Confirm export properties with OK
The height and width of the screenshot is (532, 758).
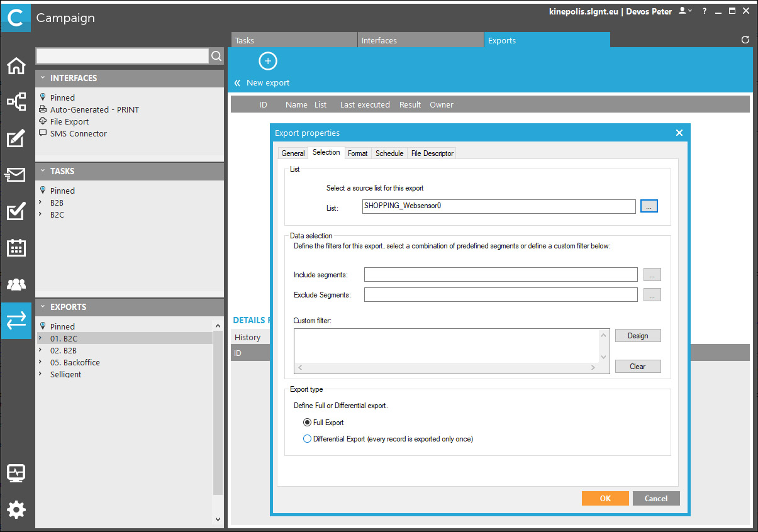click(x=605, y=498)
